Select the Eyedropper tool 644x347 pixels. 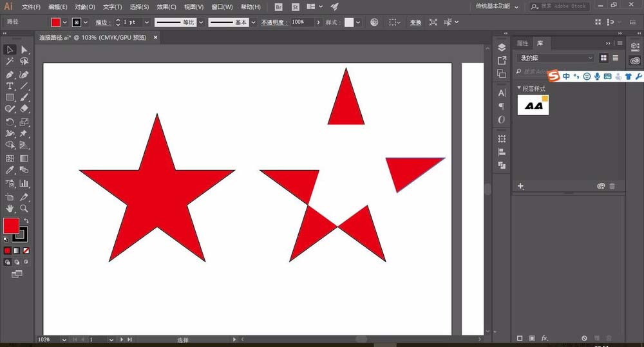[x=10, y=171]
